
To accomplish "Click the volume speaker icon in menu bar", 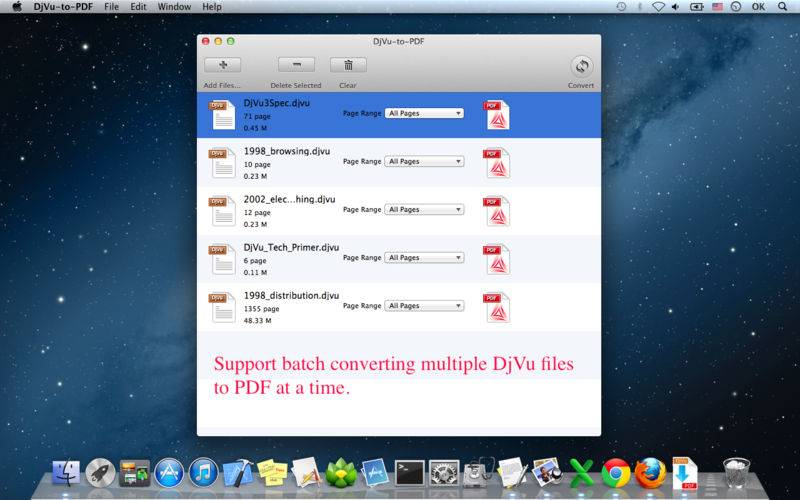I will (676, 7).
